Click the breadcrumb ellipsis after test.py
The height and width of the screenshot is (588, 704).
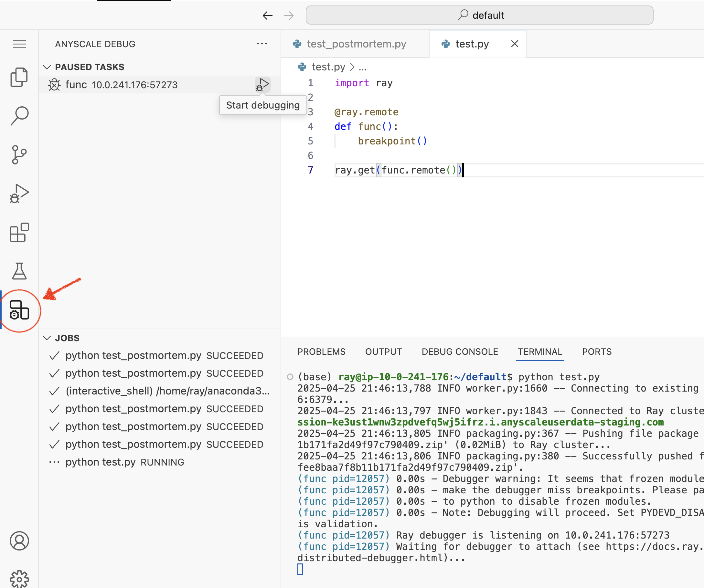click(362, 67)
